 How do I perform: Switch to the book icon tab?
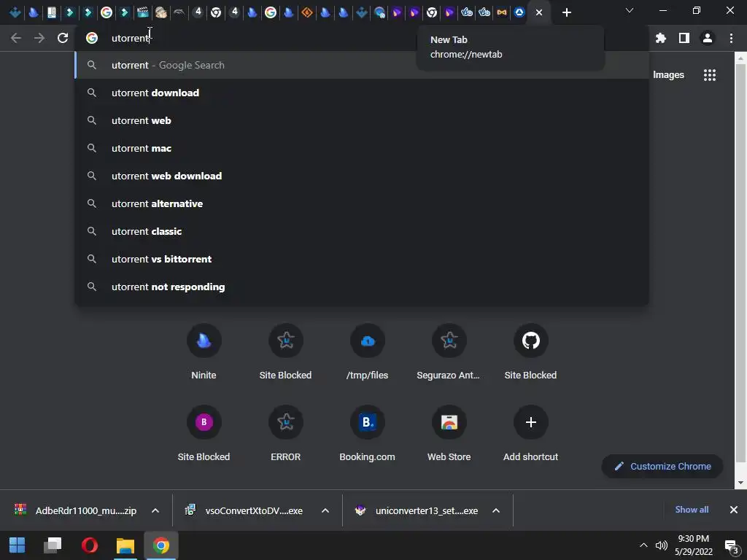(x=52, y=12)
